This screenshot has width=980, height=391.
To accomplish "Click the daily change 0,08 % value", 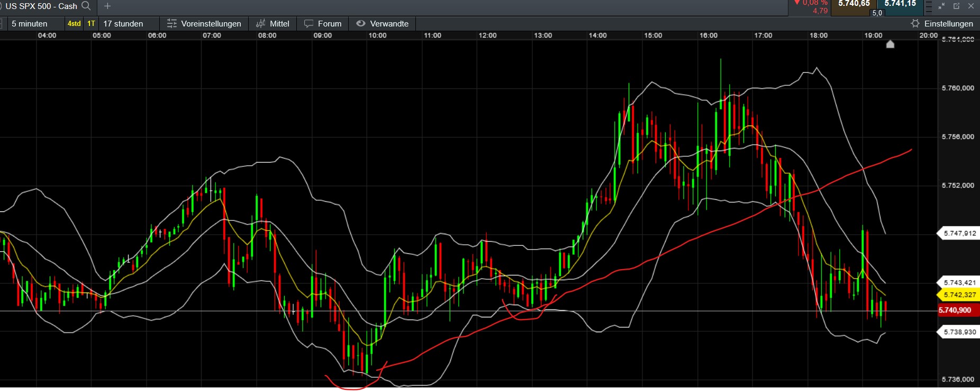I will tap(814, 3).
